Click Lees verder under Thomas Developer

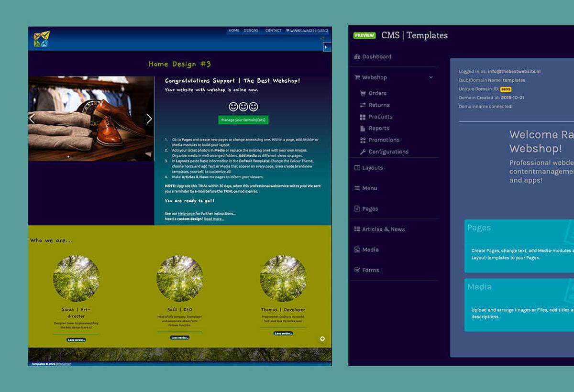(x=283, y=333)
